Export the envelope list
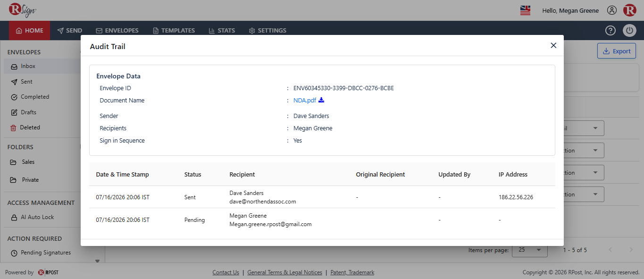This screenshot has width=644, height=279. (x=617, y=51)
